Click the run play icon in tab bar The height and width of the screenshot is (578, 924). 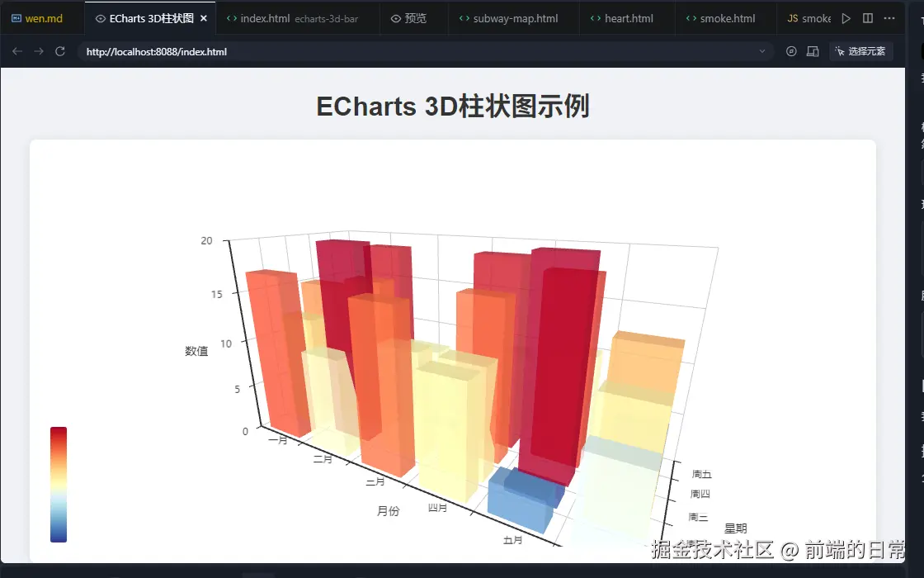point(846,18)
